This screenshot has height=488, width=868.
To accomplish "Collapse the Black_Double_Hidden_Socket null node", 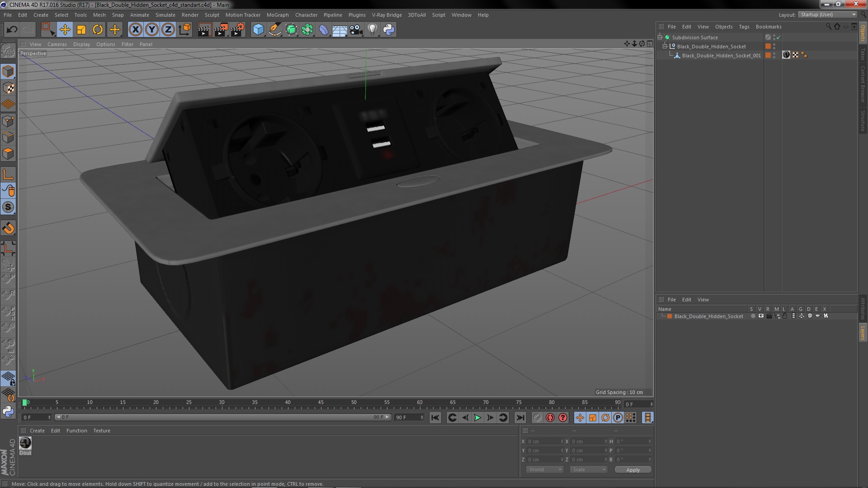I will click(665, 47).
